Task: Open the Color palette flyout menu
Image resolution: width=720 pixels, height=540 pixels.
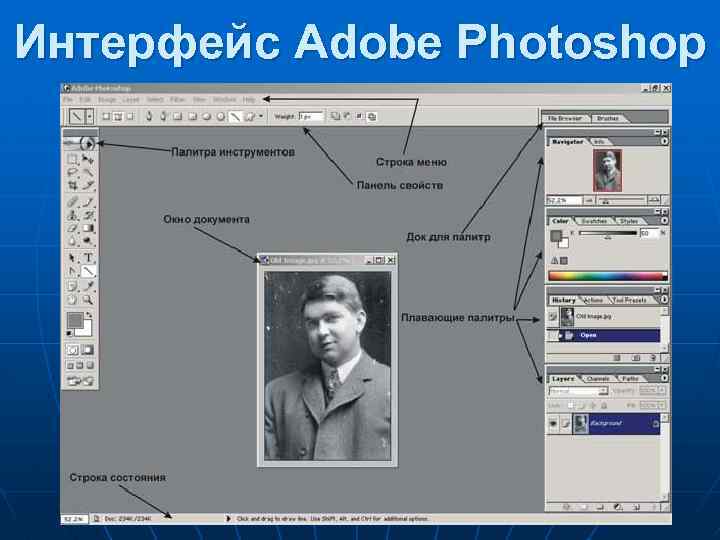Action: click(664, 221)
